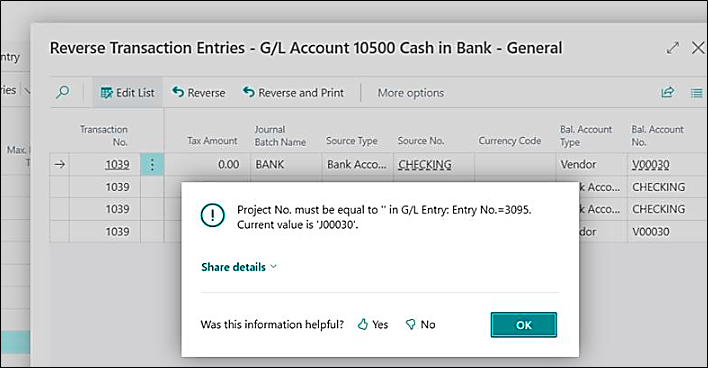Select the Bank Acco... source type cell

[x=358, y=164]
